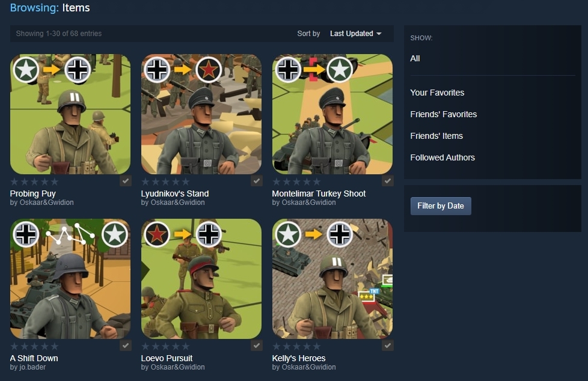Select Friends' Favorites filter
588x381 pixels.
[443, 114]
